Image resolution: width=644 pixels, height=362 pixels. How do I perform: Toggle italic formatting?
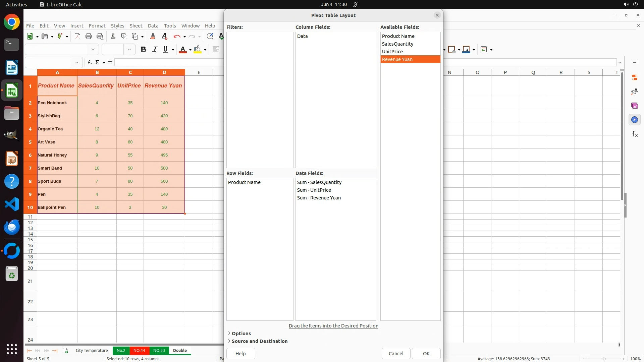click(x=155, y=50)
